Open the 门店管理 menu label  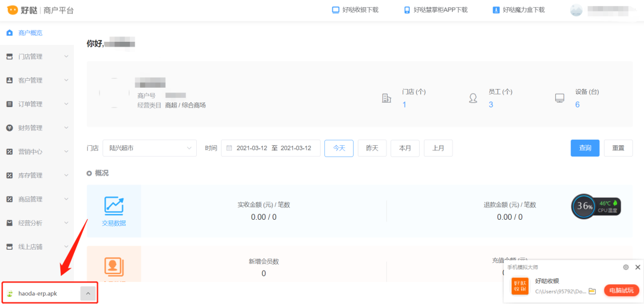pos(30,57)
